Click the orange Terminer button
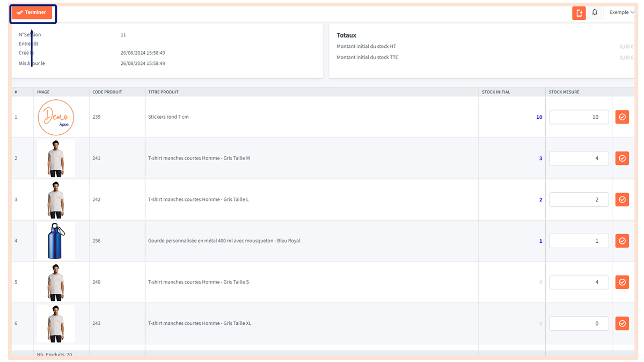Screen dimensions: 644x362 pyautogui.click(x=32, y=12)
